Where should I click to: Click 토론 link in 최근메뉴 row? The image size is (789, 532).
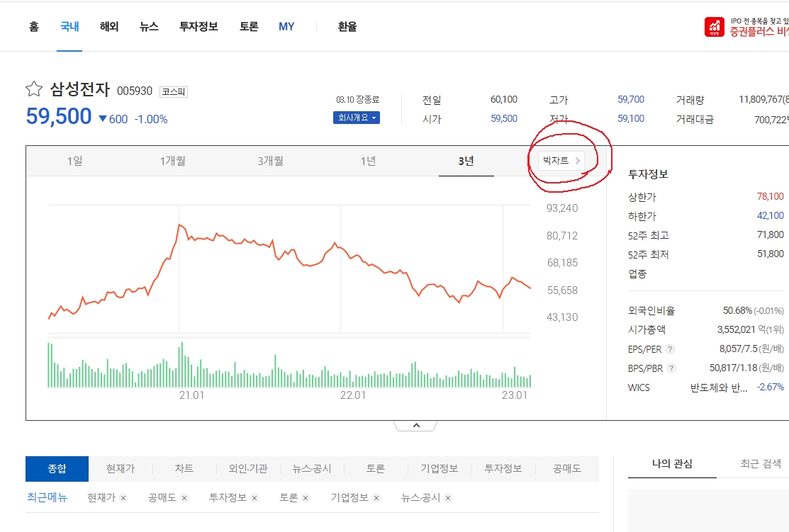pos(289,498)
